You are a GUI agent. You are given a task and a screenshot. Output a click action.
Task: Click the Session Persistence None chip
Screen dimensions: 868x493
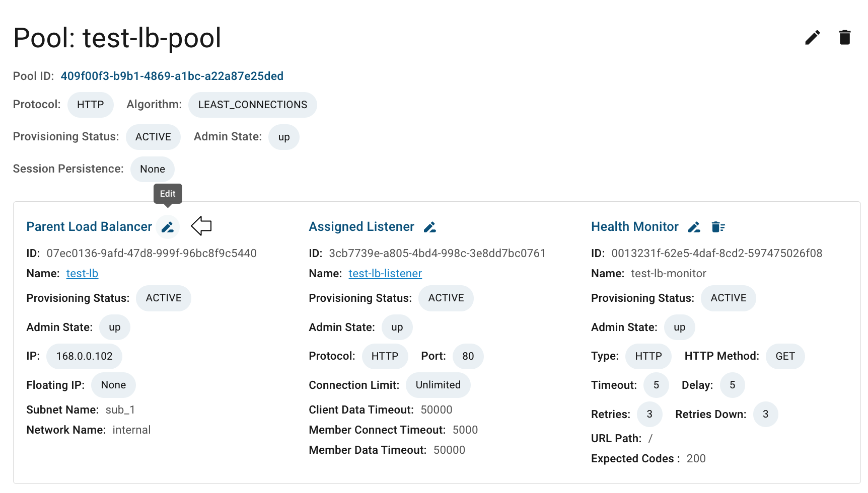pos(153,169)
